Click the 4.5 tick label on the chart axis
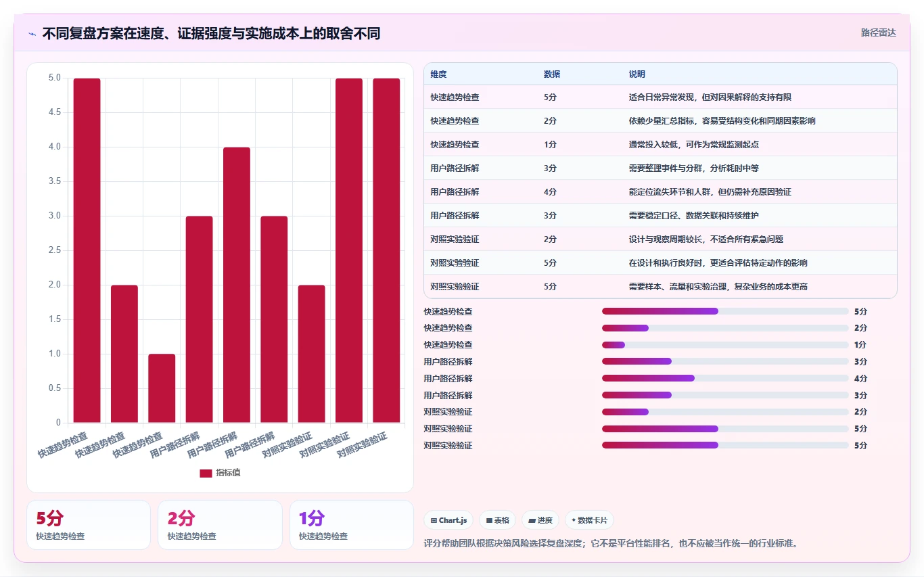Image resolution: width=924 pixels, height=577 pixels. (54, 112)
